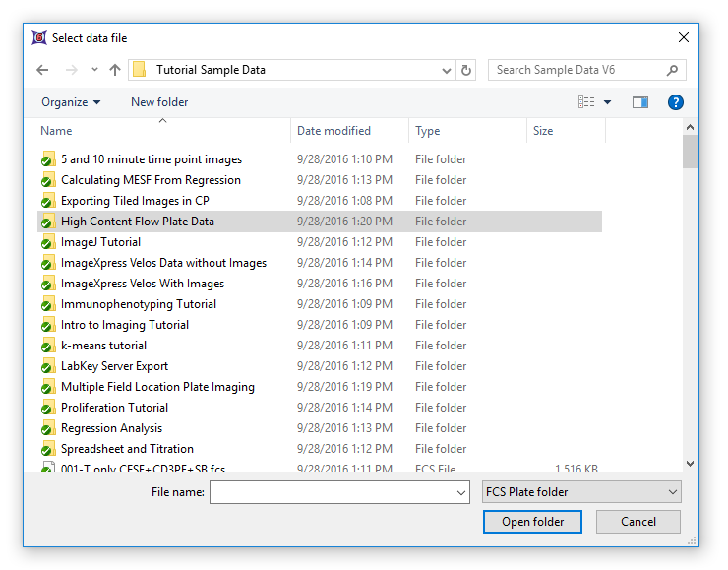Click the Back navigation arrow
This screenshot has width=728, height=570.
42,70
